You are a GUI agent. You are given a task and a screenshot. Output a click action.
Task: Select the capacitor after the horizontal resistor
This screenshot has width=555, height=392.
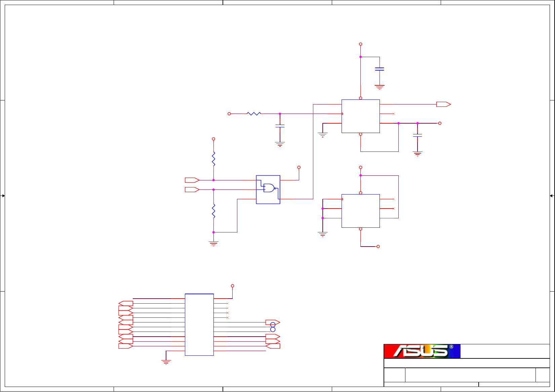click(x=280, y=126)
